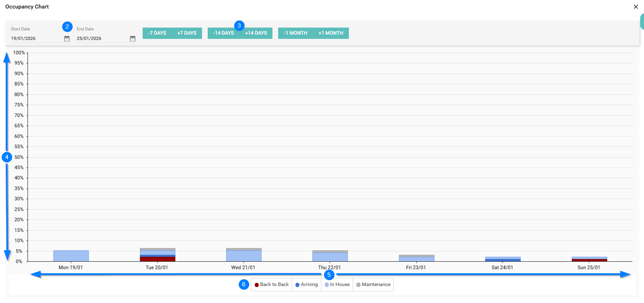
Task: Open the Start Date calendar picker
Action: pos(67,39)
